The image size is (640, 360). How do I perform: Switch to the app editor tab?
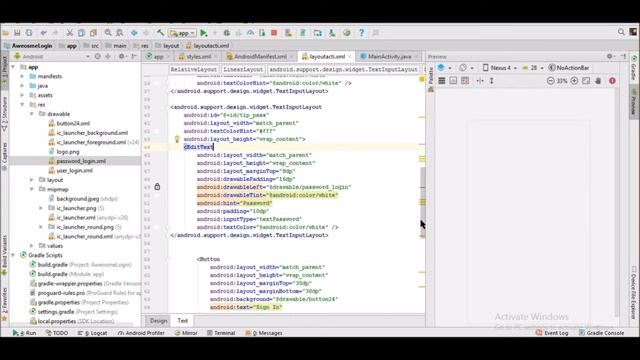(x=158, y=57)
